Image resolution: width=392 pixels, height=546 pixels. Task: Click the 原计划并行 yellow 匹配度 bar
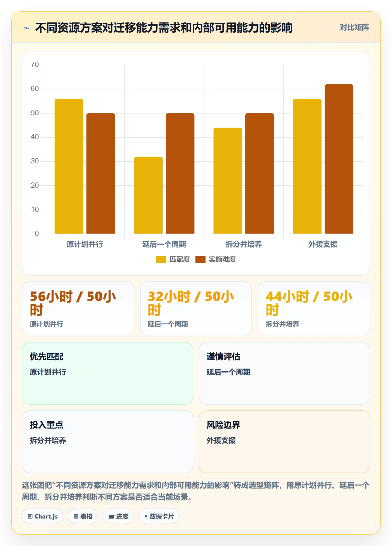[x=69, y=166]
